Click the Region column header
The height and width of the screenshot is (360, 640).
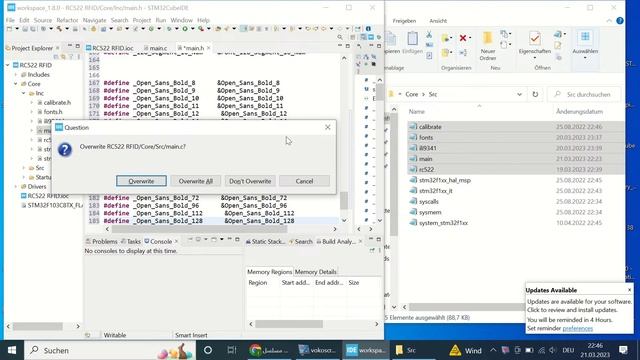(x=258, y=282)
